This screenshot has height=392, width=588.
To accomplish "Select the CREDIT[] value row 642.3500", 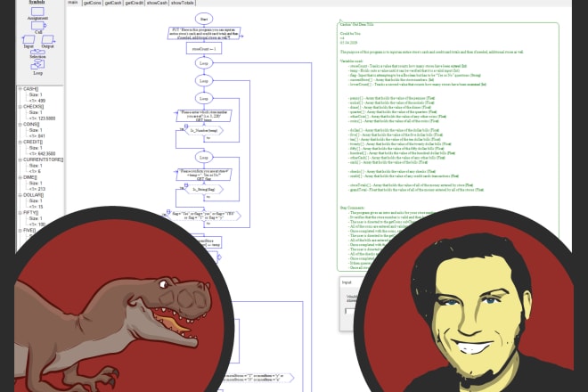I will pos(42,154).
